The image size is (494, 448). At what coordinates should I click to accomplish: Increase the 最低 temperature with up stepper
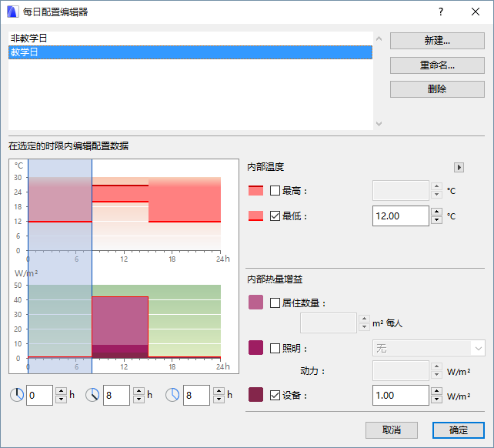tap(436, 212)
